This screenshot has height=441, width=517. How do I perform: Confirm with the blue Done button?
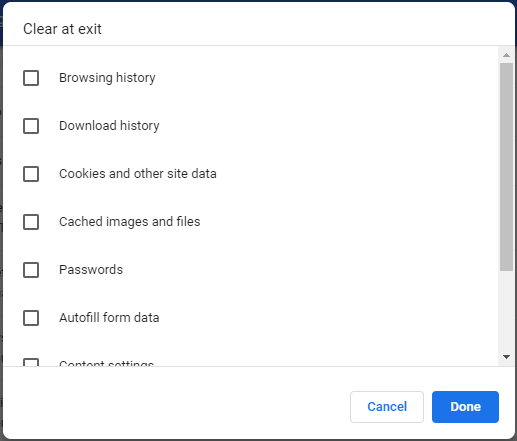[465, 407]
